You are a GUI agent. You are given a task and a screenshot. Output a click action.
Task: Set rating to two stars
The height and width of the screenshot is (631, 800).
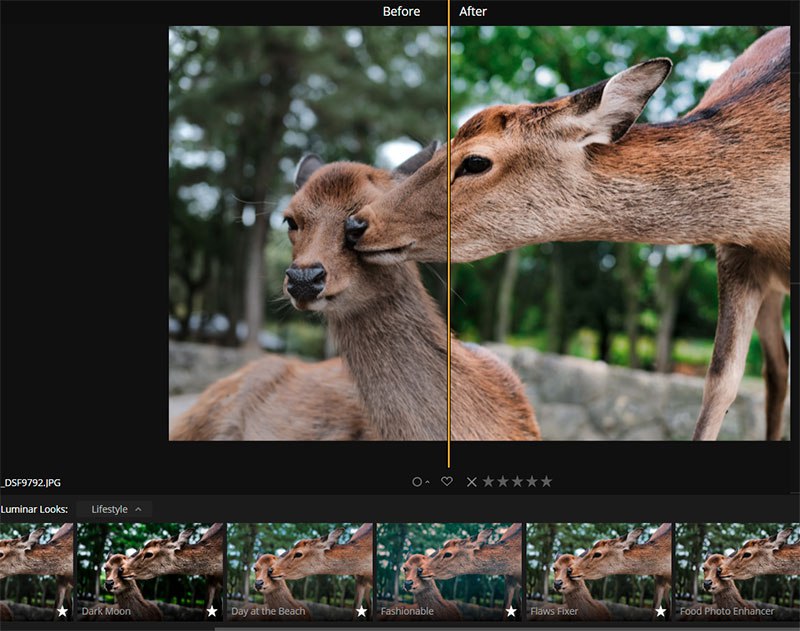[503, 482]
